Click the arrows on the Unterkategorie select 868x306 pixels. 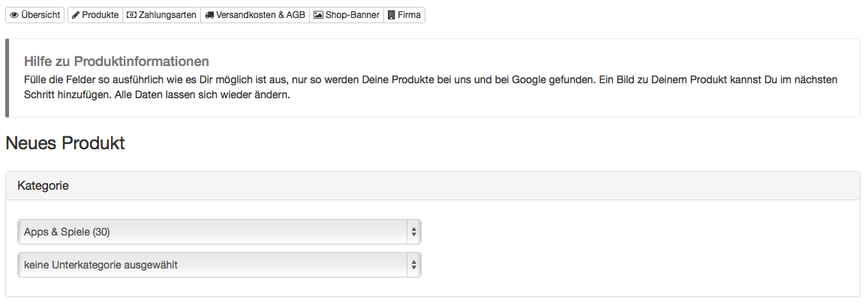coord(413,265)
